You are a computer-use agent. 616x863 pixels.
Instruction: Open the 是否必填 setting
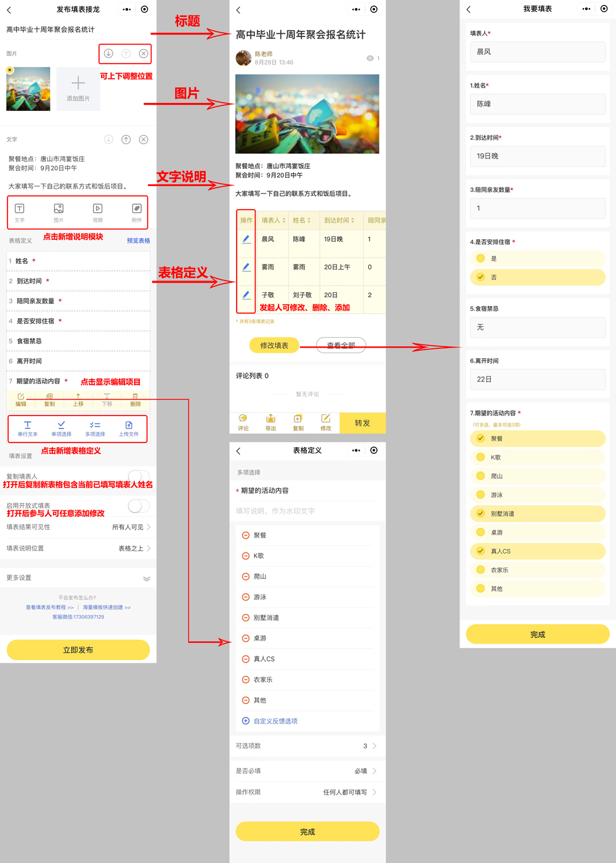(x=307, y=771)
